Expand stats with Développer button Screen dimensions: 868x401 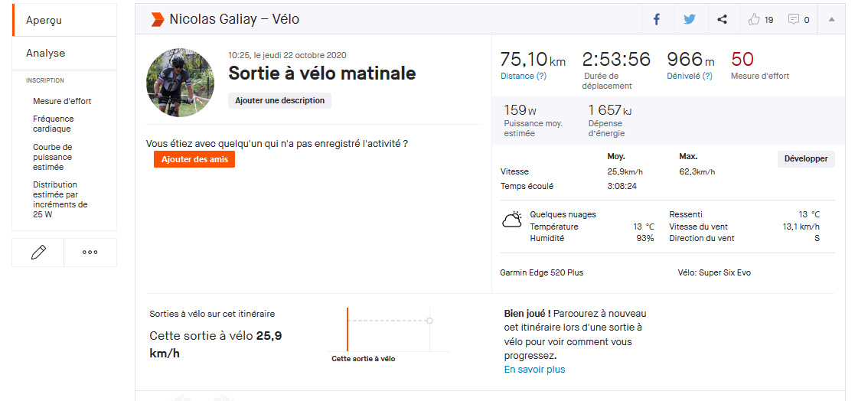coord(806,159)
